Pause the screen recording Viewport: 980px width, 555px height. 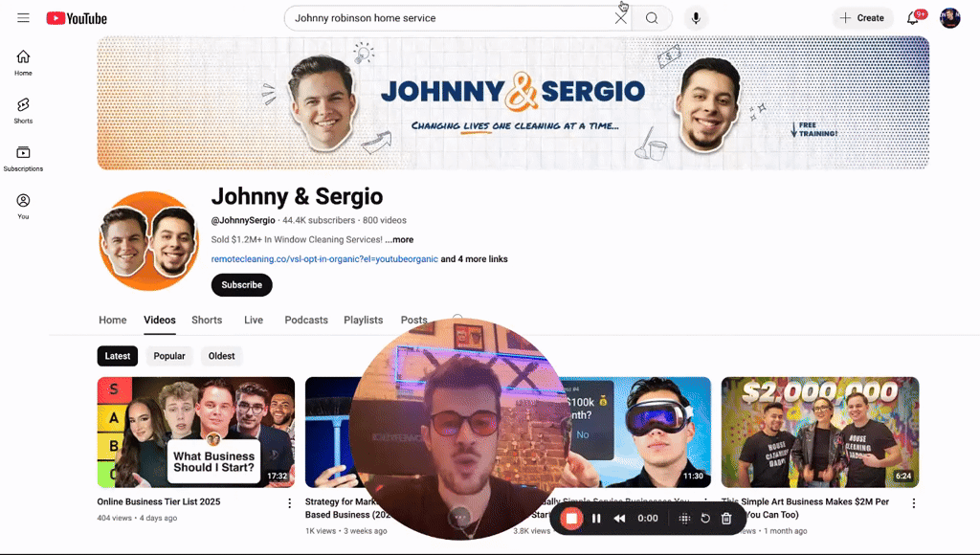point(596,518)
